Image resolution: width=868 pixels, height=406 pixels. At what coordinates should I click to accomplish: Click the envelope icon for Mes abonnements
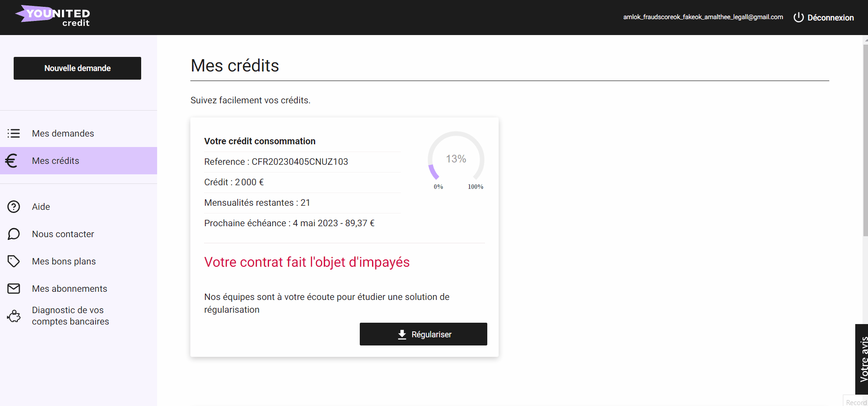(14, 289)
